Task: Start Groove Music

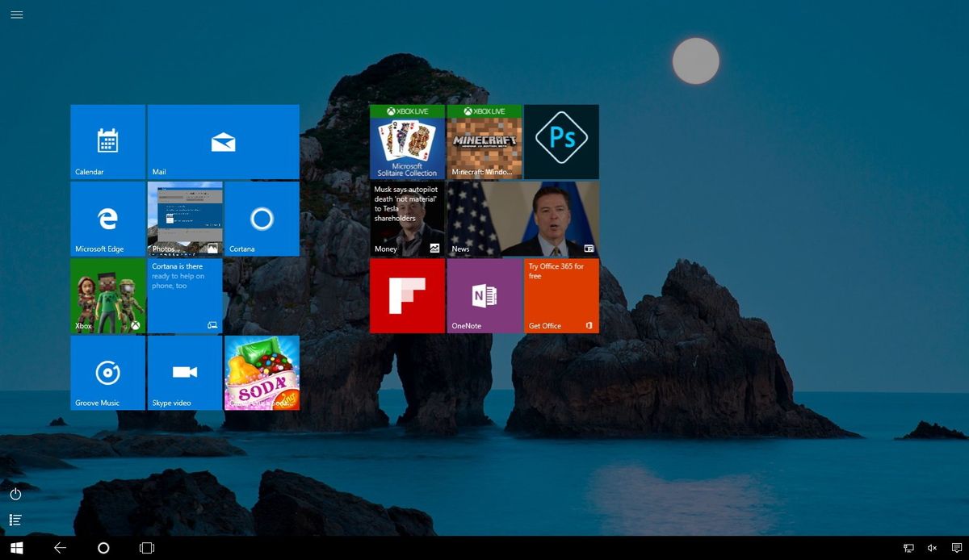Action: click(107, 373)
